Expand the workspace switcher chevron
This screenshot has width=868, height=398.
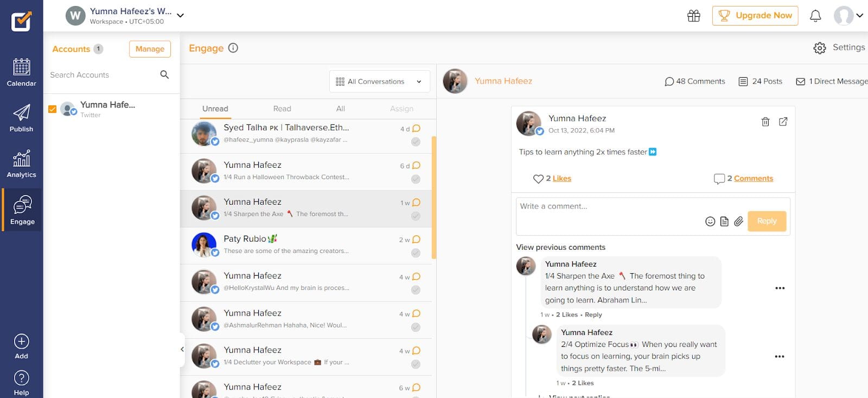(180, 16)
